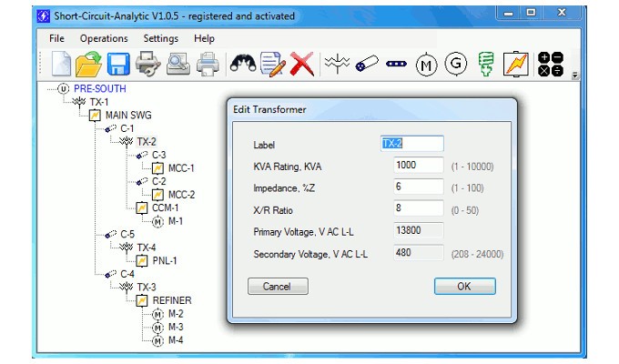This screenshot has height=364, width=619.
Task: Select TX-4 transformer in tree
Action: [x=147, y=248]
